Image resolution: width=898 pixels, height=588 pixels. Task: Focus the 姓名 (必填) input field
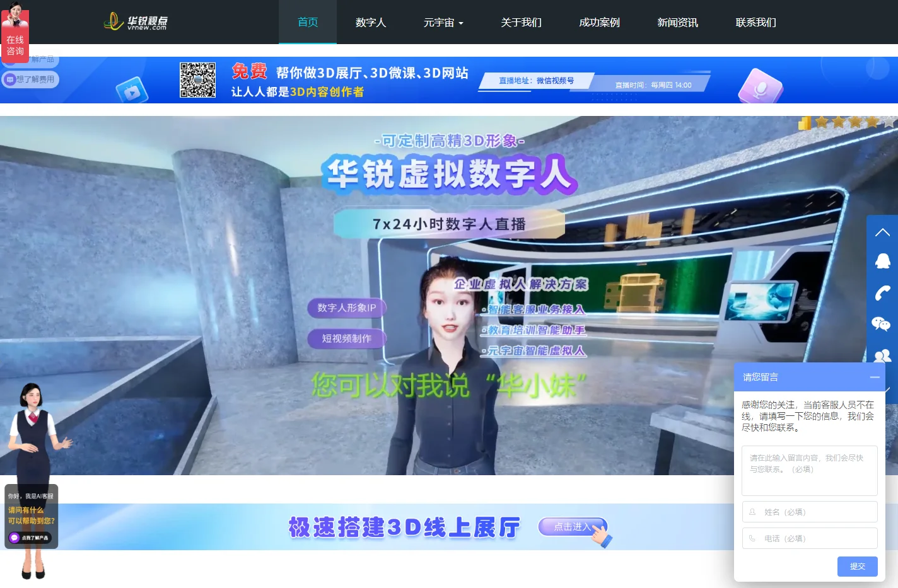(810, 512)
